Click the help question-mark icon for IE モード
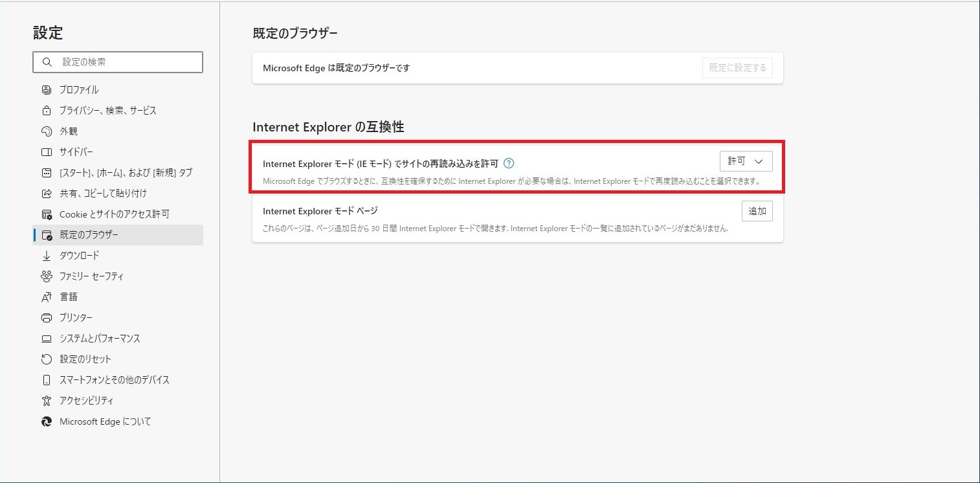The width and height of the screenshot is (980, 483). 509,163
